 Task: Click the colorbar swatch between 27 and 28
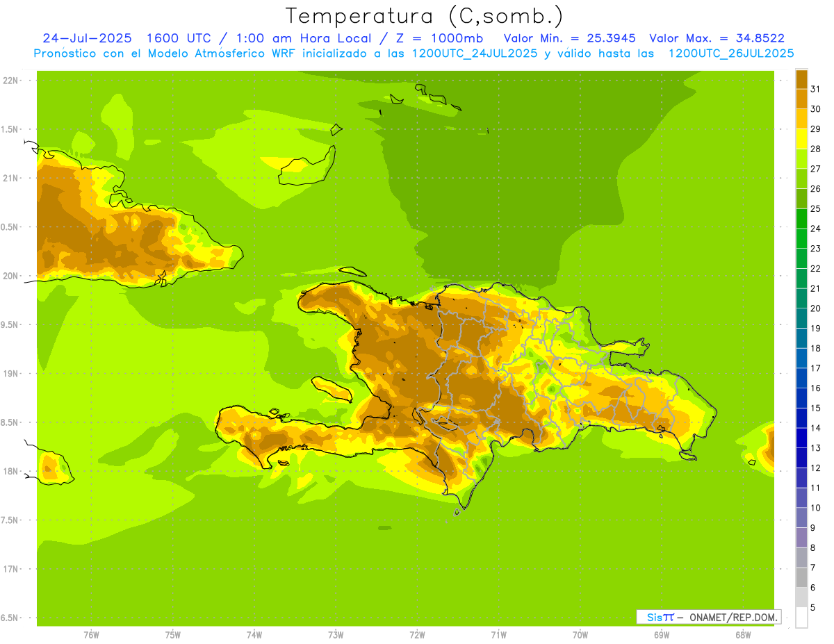tap(801, 158)
